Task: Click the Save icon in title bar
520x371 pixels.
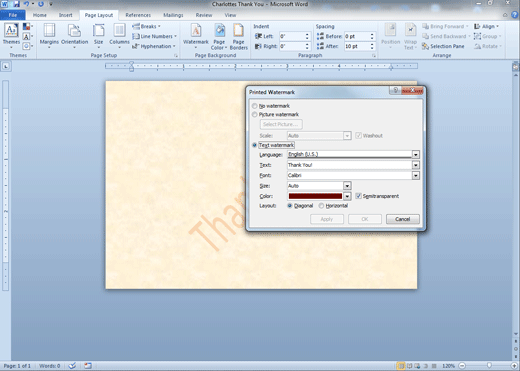Action: coord(16,4)
